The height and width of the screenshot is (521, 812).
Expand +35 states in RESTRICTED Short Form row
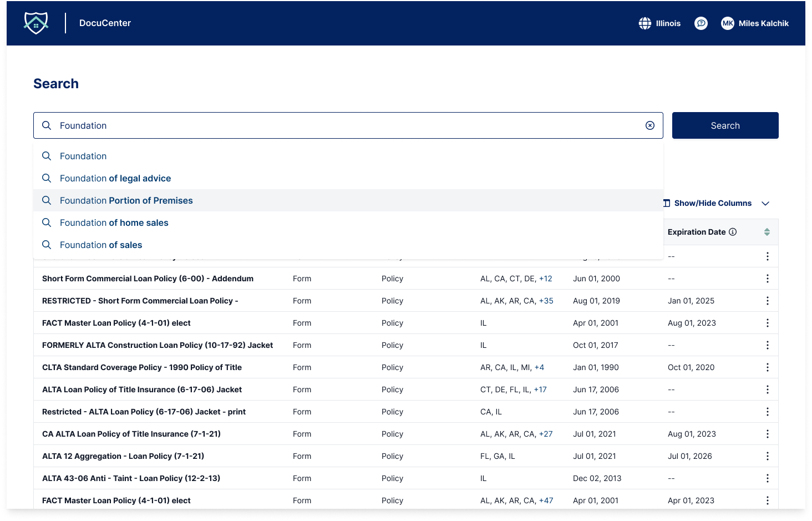(x=546, y=301)
